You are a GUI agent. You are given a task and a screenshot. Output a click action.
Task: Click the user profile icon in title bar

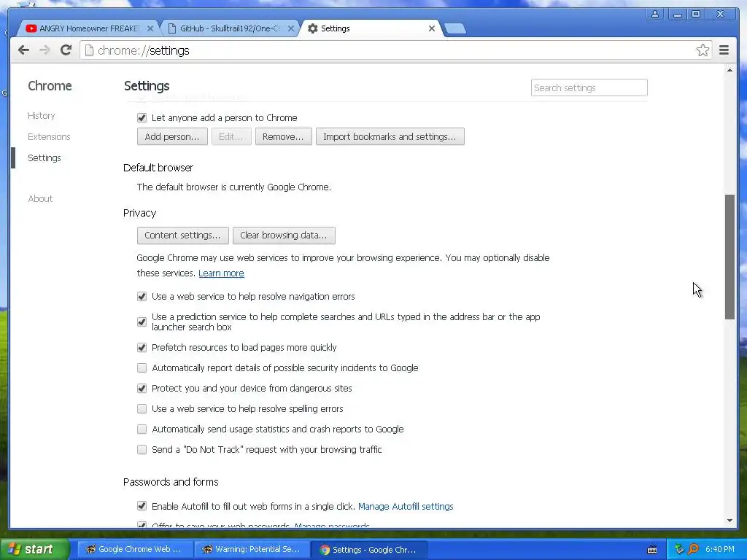tap(655, 14)
